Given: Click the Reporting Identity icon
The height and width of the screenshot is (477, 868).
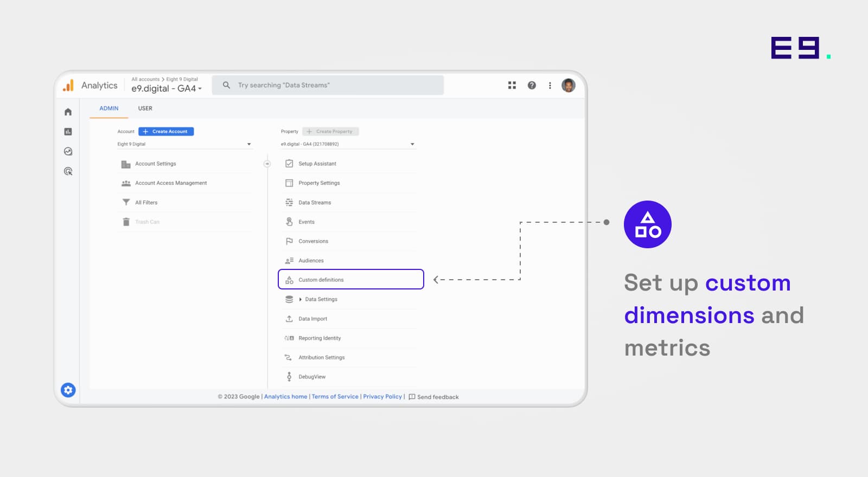Looking at the screenshot, I should pos(289,338).
